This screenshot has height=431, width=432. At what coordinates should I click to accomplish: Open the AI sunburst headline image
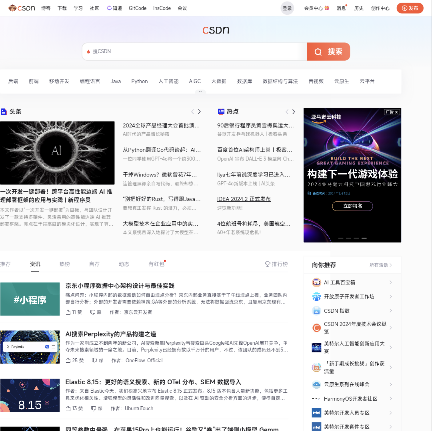click(x=57, y=153)
